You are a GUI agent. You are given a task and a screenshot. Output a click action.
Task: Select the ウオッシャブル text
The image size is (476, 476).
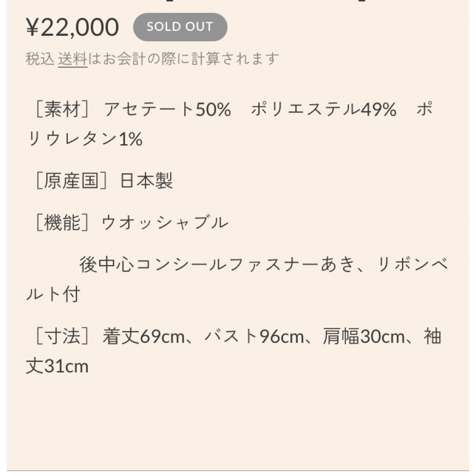165,223
